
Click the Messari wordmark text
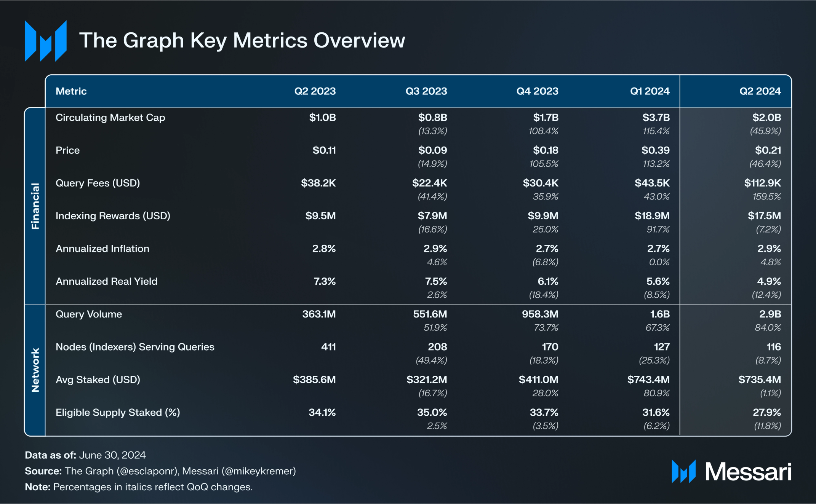click(x=748, y=472)
